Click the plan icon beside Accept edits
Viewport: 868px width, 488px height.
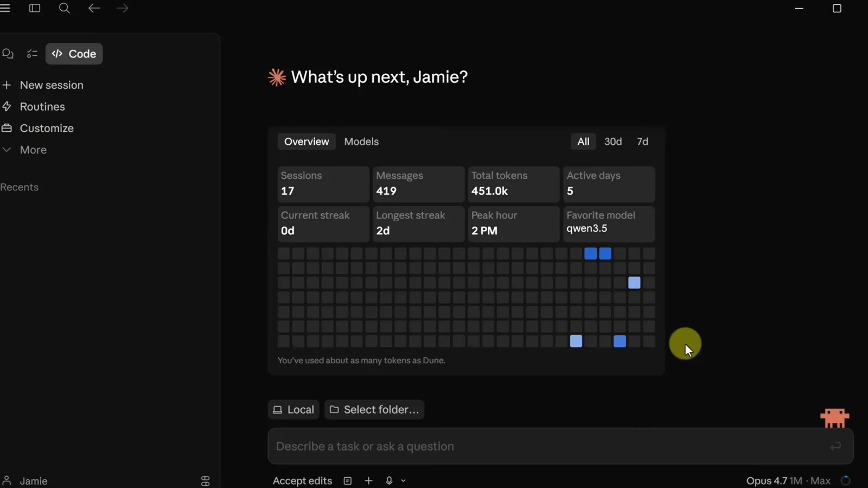(x=348, y=481)
